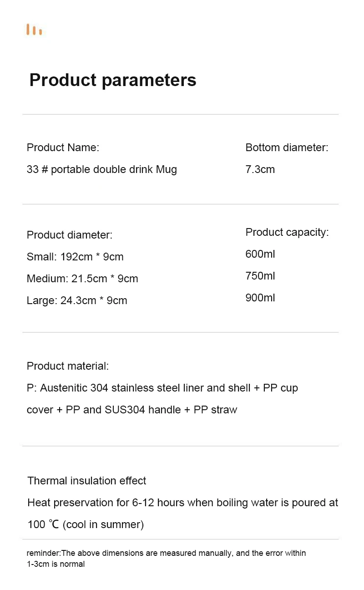Click the 100 ℃ (cool in summer) text
Screen dimensions: 364x590
click(x=86, y=524)
